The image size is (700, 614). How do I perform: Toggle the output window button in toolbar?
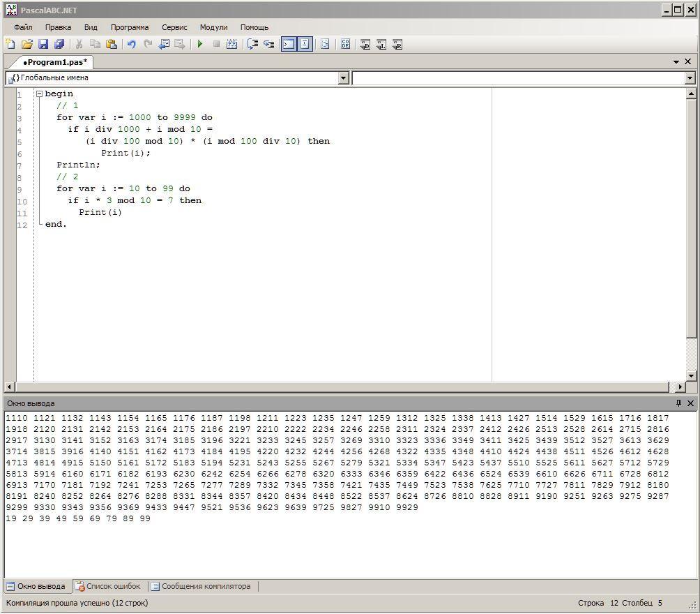[288, 45]
